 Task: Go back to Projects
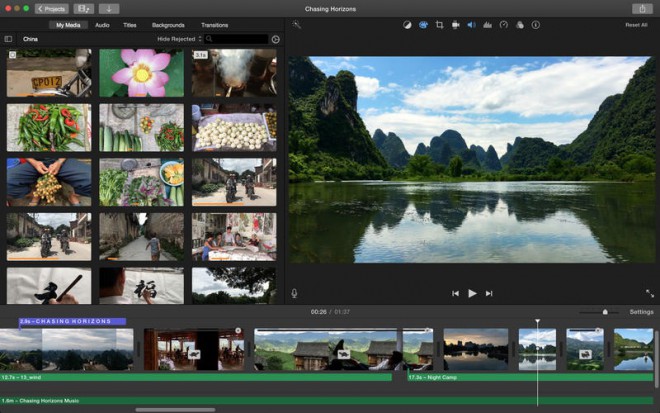tap(52, 8)
